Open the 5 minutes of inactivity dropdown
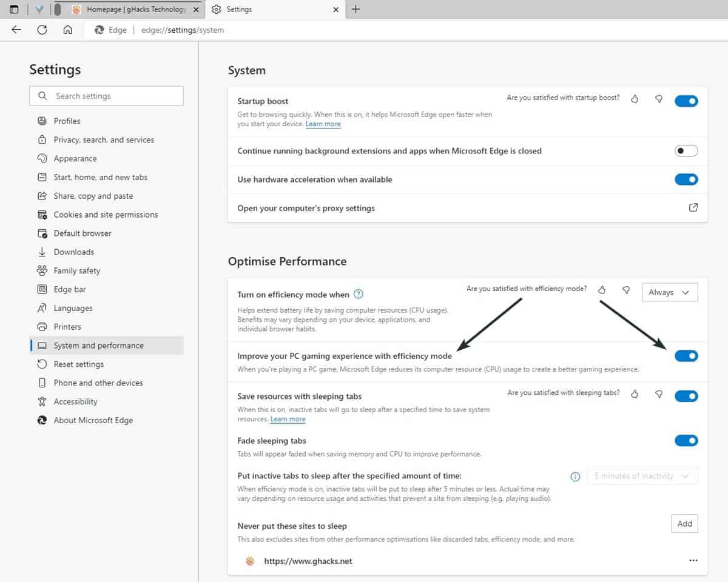Image resolution: width=728 pixels, height=582 pixels. 642,476
